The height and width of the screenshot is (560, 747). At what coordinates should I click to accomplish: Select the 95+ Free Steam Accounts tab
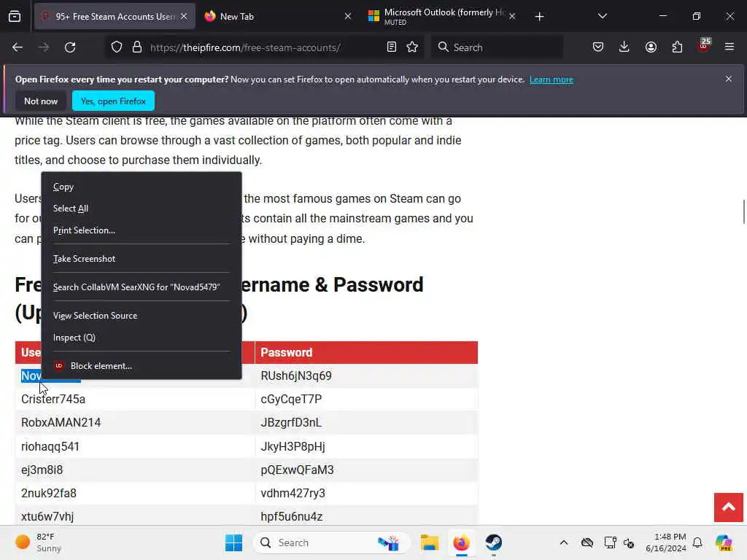pyautogui.click(x=115, y=16)
